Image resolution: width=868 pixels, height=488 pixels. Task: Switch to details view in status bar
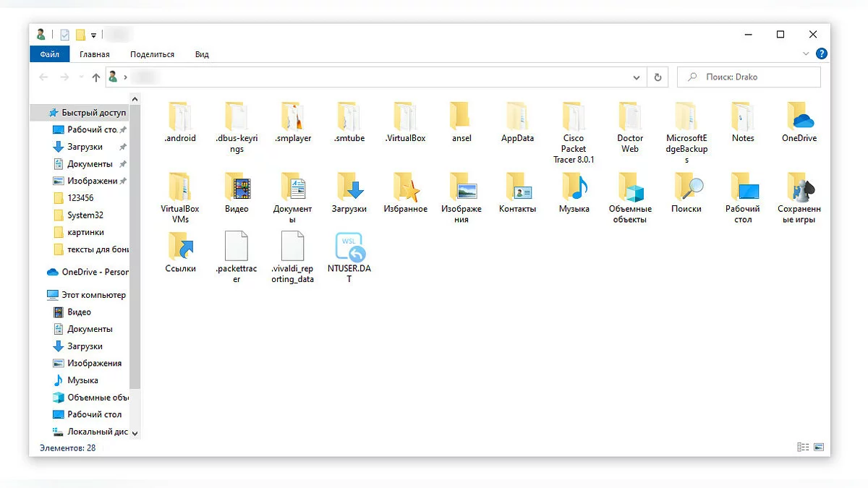click(x=803, y=448)
